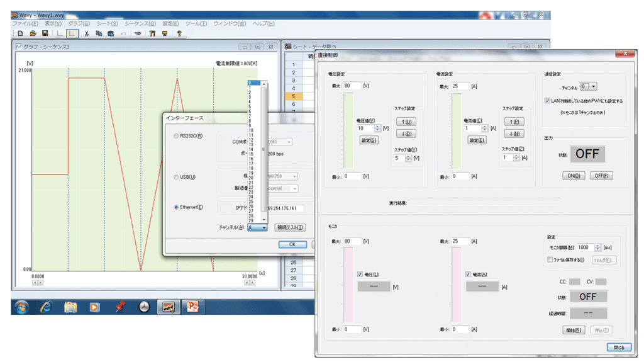Uncheck the LAN-connected PWX setting checkbox
Viewport: 644px width, 364px height.
(x=548, y=100)
